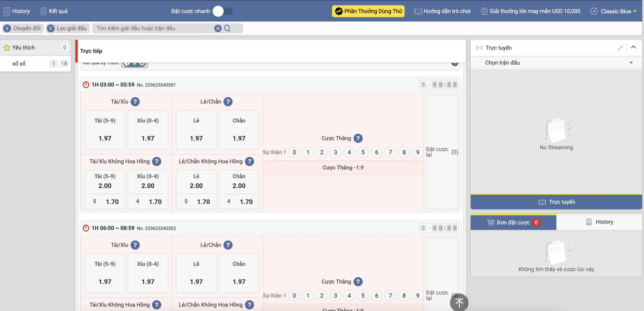Click the search magnifier icon
This screenshot has height=311, width=644.
(x=227, y=28)
